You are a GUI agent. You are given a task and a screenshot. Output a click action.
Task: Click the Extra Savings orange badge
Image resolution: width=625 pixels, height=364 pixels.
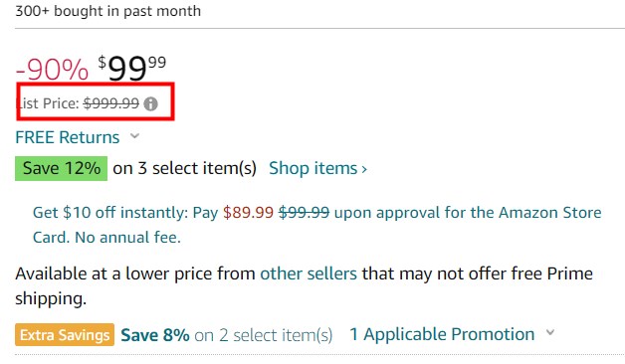point(65,334)
